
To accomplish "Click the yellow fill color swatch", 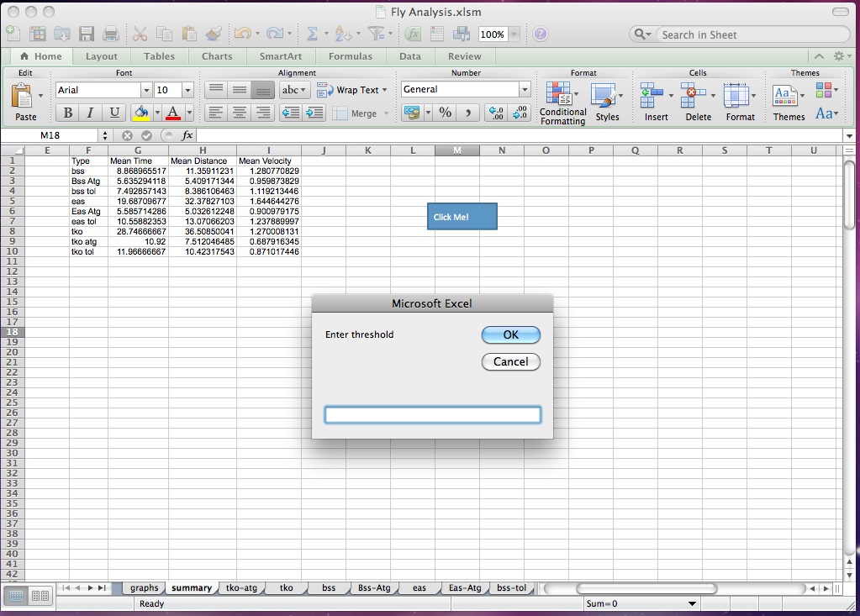I will 140,113.
